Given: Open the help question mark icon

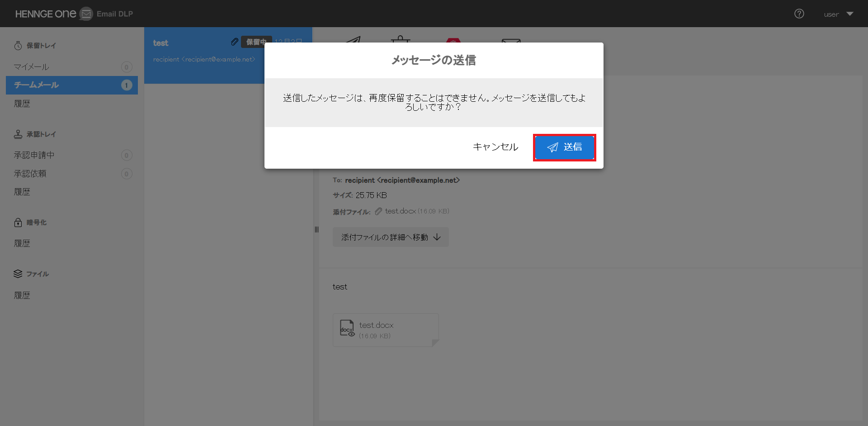Looking at the screenshot, I should point(799,14).
